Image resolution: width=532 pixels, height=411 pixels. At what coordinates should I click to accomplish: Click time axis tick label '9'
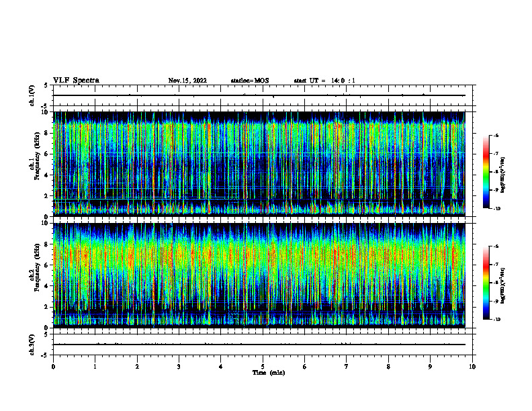[x=430, y=367]
